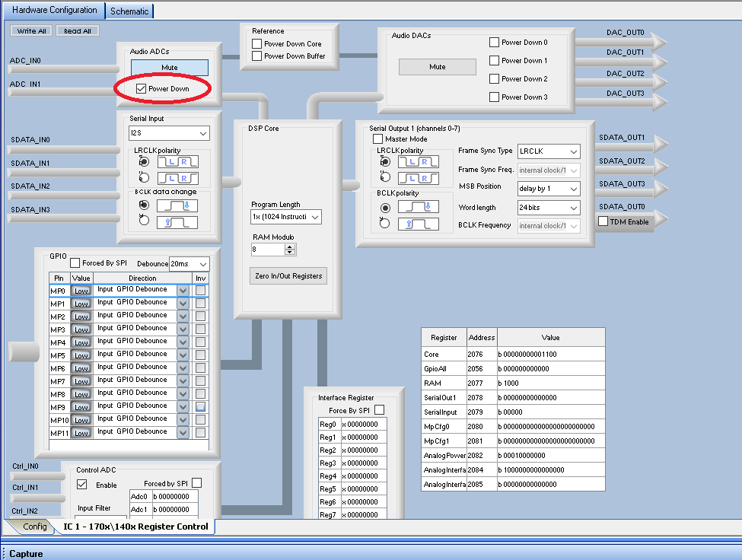The image size is (742, 560).
Task: Choose the rising-edge BCLK data change icon
Action: tap(177, 222)
